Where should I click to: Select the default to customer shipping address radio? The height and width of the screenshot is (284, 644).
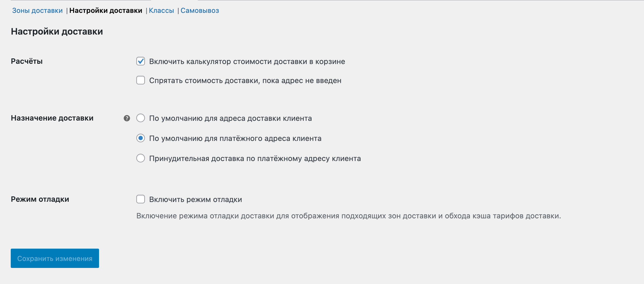pos(141,118)
